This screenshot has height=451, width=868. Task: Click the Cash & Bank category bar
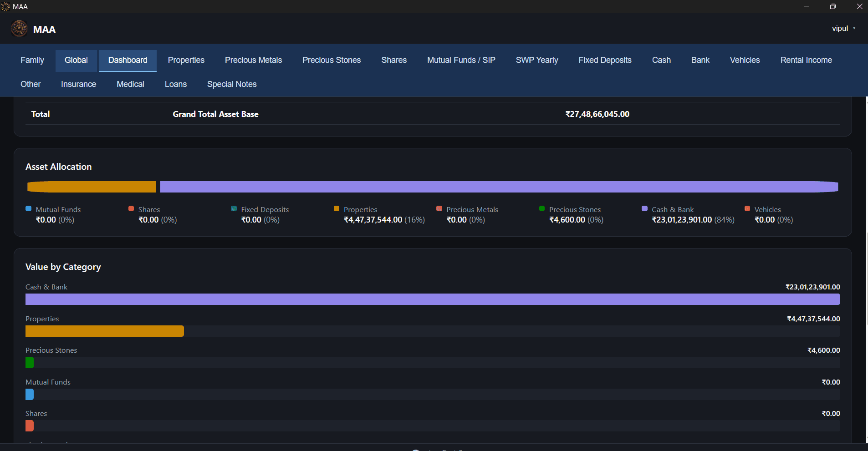(x=433, y=299)
